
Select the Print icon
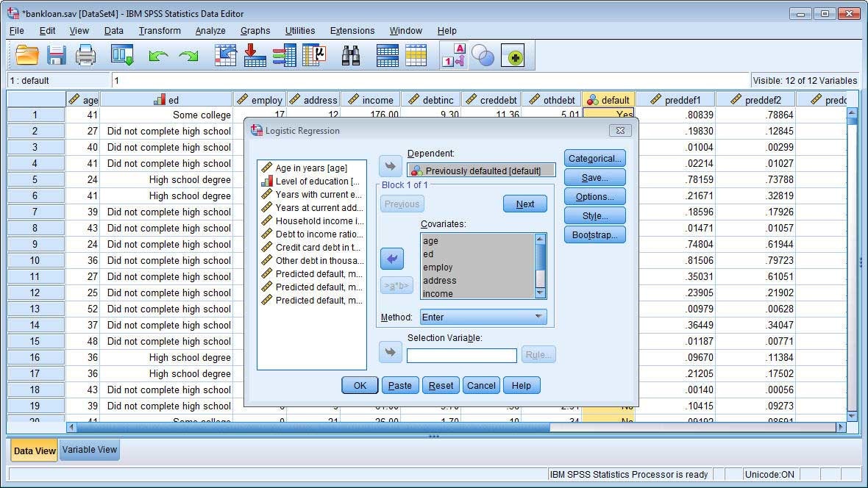tap(86, 54)
